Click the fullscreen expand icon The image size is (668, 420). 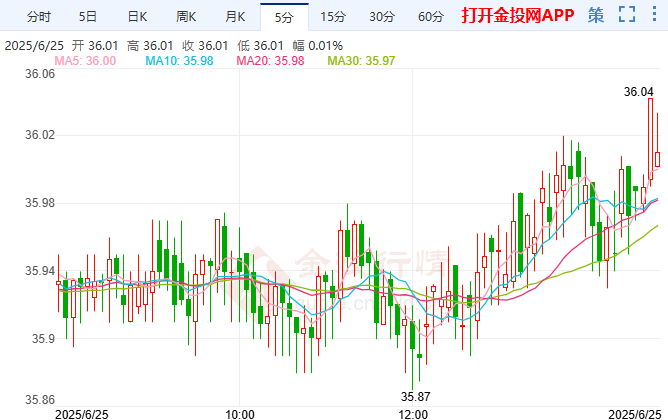click(x=627, y=15)
